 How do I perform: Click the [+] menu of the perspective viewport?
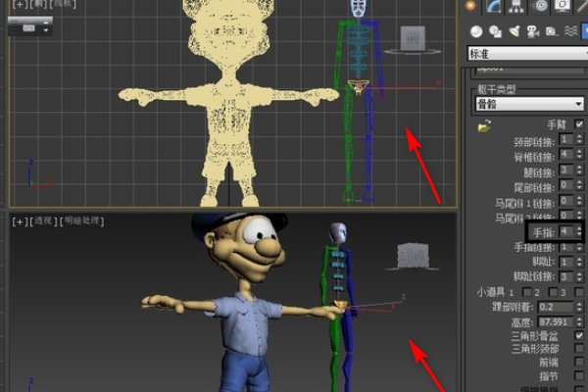[x=20, y=221]
